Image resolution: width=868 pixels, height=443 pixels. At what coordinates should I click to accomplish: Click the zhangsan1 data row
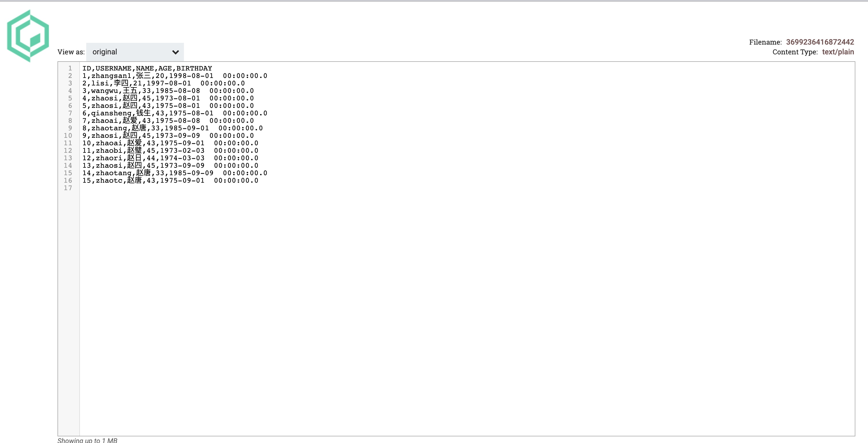(174, 76)
